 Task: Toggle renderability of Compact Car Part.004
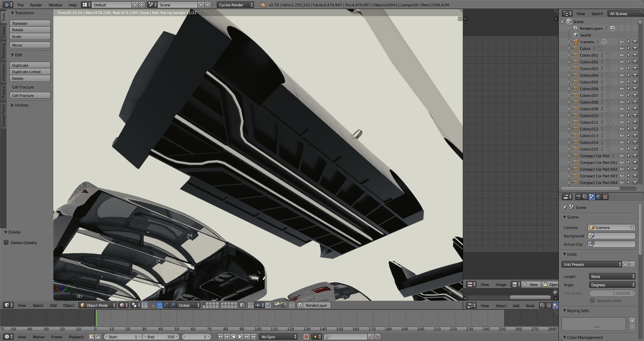(x=635, y=182)
